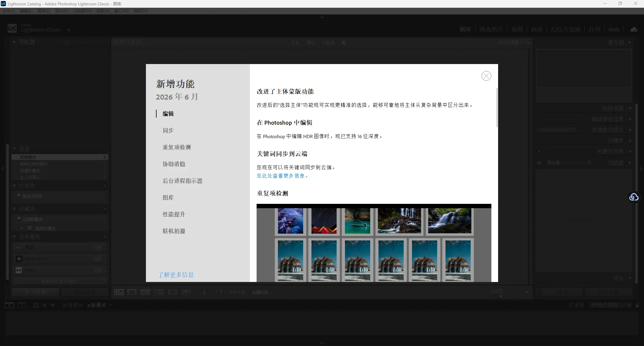Add keyword with 关键字列表 plus icon

point(539,151)
